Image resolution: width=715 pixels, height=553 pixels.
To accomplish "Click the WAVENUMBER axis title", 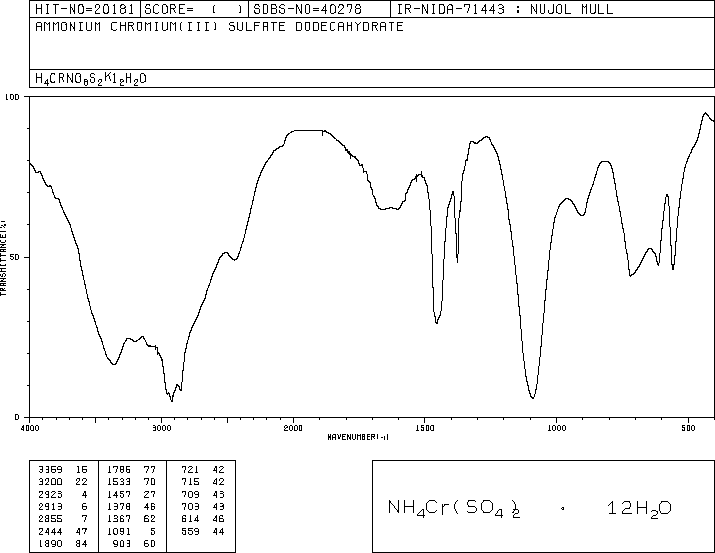I will click(x=357, y=438).
